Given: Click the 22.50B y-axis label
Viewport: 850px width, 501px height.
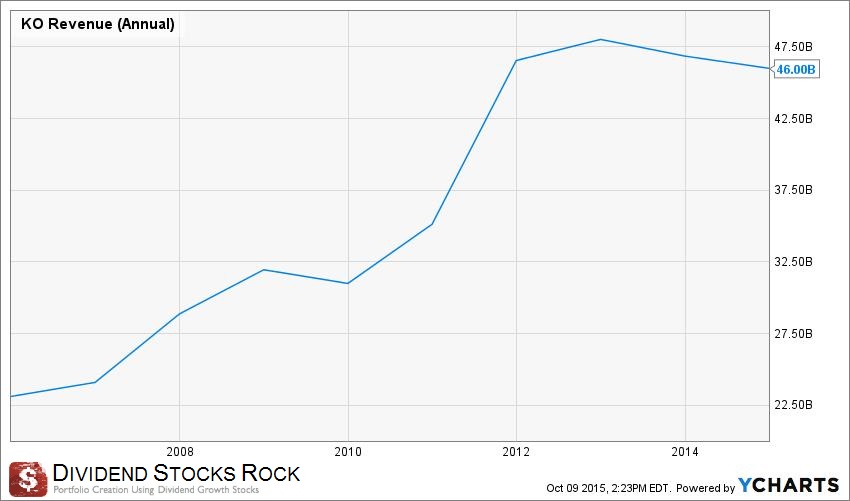Looking at the screenshot, I should [x=795, y=405].
